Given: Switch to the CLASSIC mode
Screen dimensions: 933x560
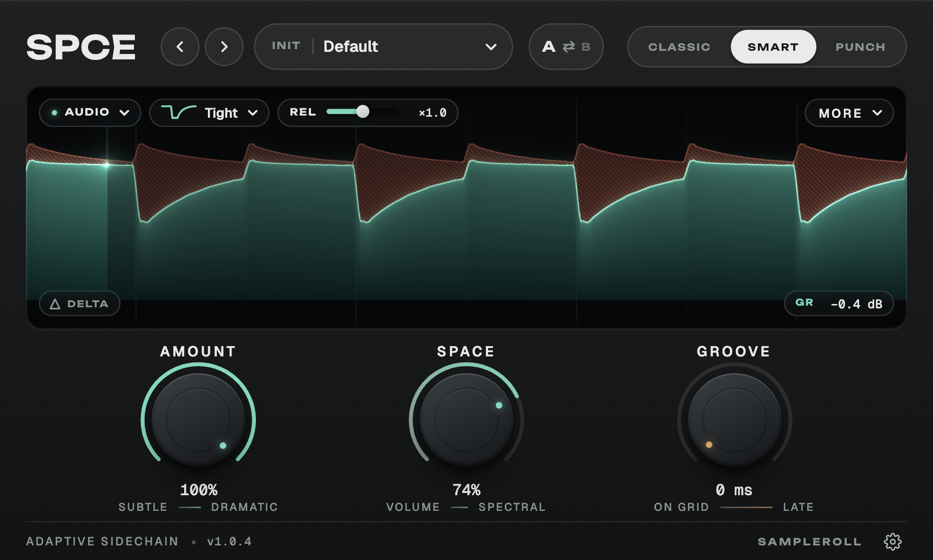Looking at the screenshot, I should pyautogui.click(x=679, y=47).
